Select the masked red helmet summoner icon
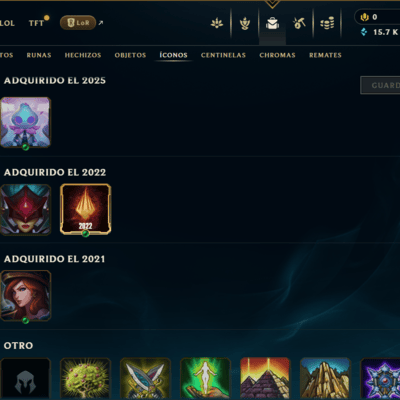 click(x=26, y=210)
